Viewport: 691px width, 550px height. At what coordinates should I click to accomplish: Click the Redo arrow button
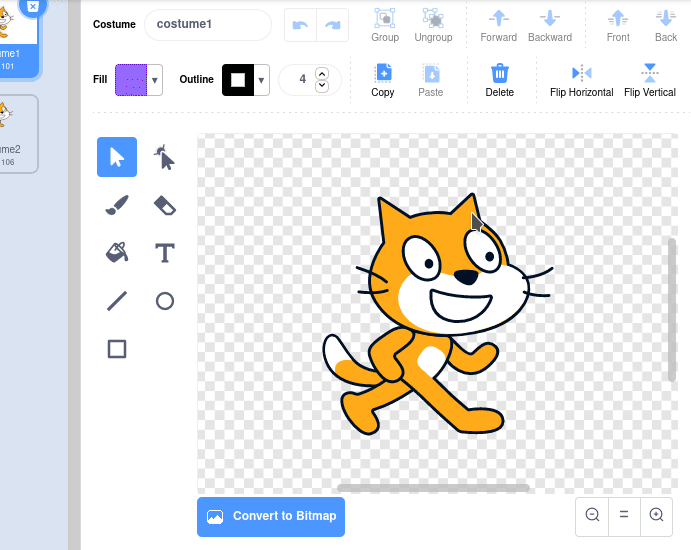[x=333, y=25]
